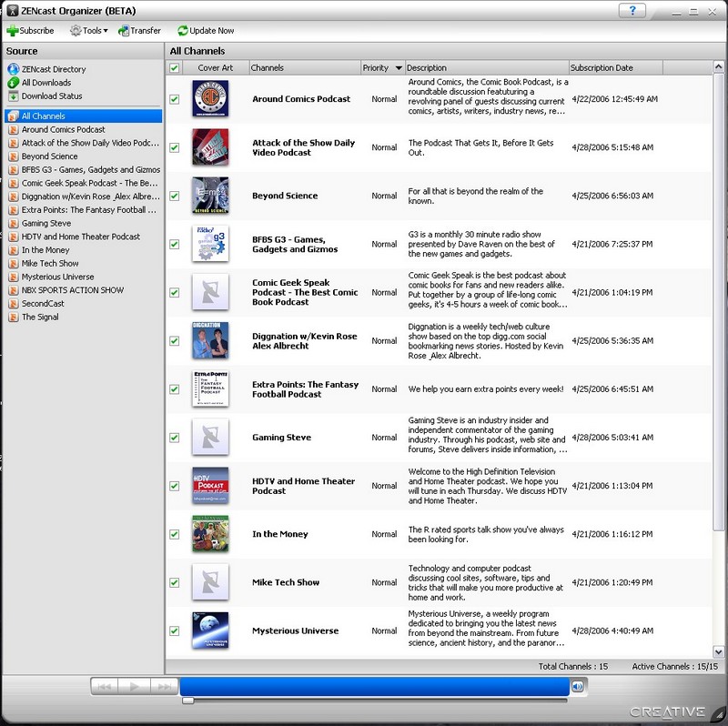Click the Beyond Science cover art
Screen dimensions: 728x726
click(x=210, y=196)
